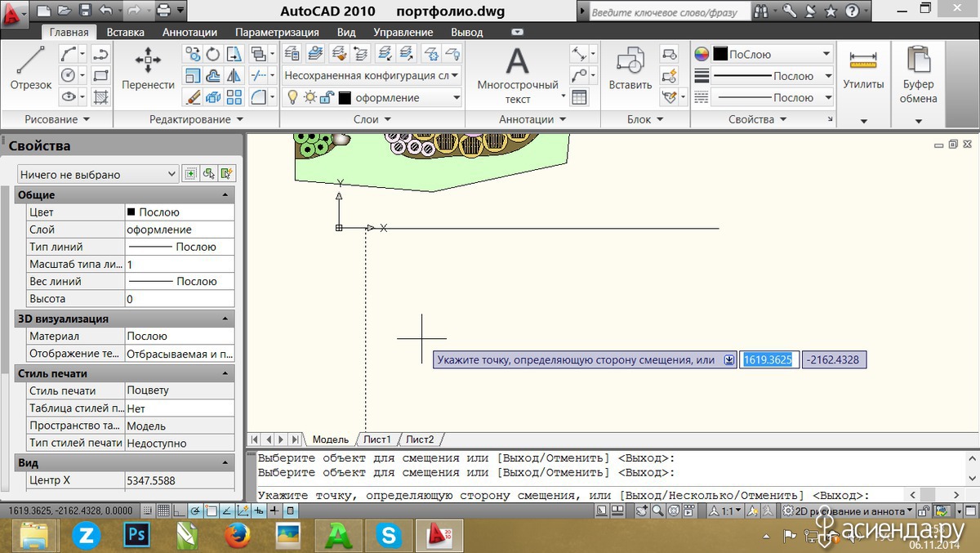The width and height of the screenshot is (980, 553).
Task: Click the Многострочный текст tool
Action: coord(518,75)
